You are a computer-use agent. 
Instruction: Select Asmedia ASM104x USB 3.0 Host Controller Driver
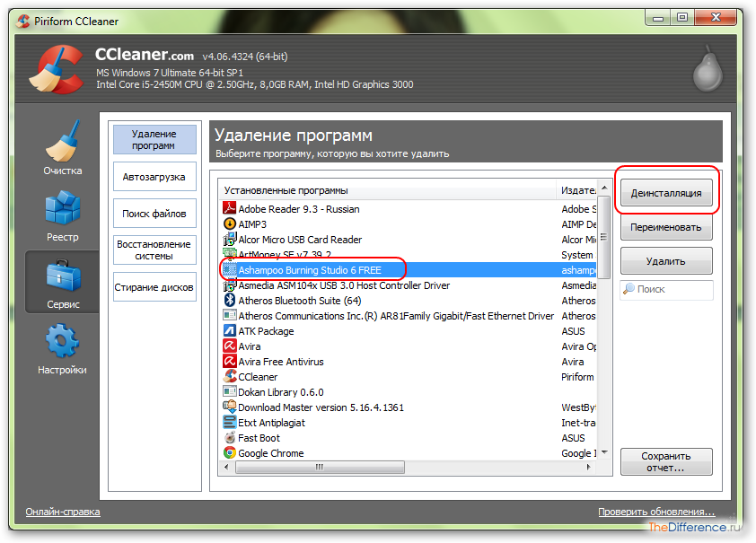[x=409, y=285]
